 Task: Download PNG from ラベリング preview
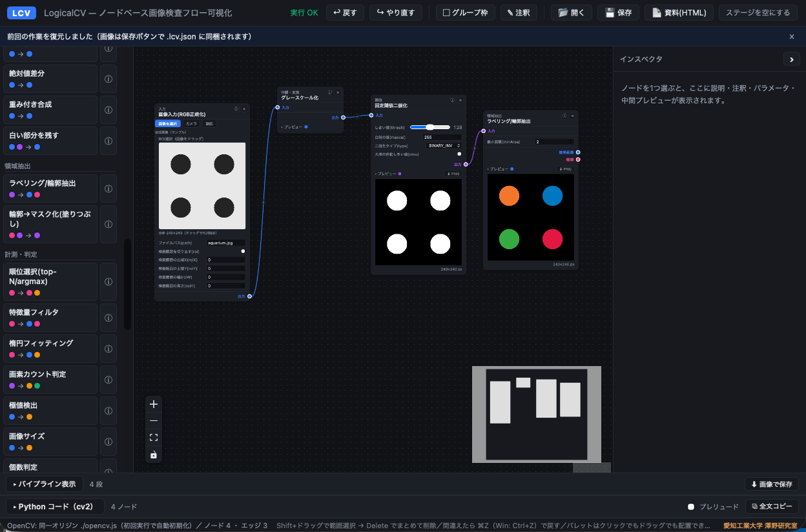coord(565,169)
